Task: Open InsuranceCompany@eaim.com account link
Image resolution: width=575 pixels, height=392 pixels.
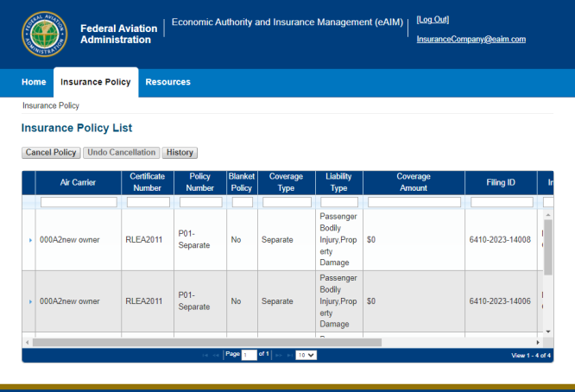Action: coord(471,39)
